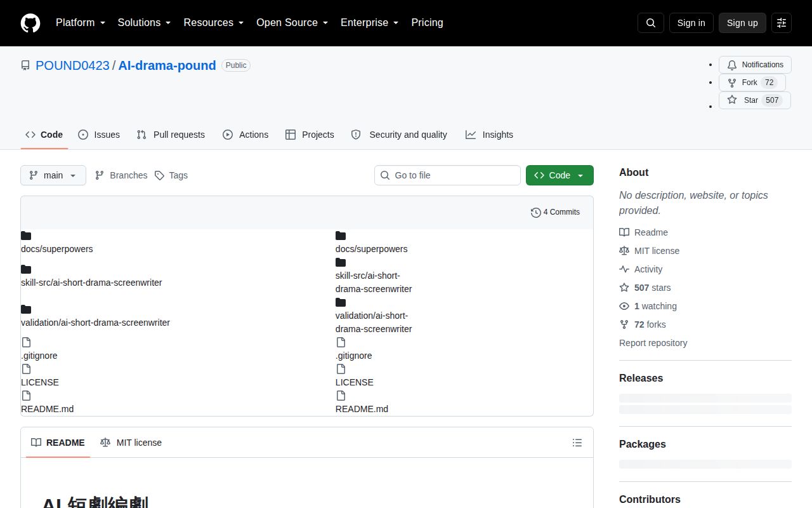The height and width of the screenshot is (508, 812).
Task: Open the Contributors heading link
Action: pos(650,499)
